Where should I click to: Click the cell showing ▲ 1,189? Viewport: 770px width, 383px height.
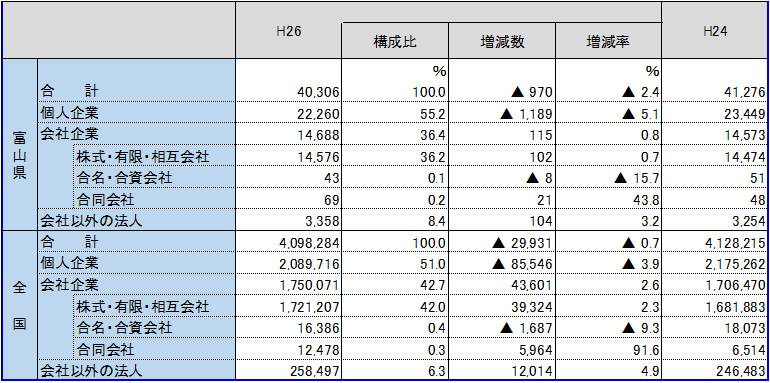coord(502,113)
